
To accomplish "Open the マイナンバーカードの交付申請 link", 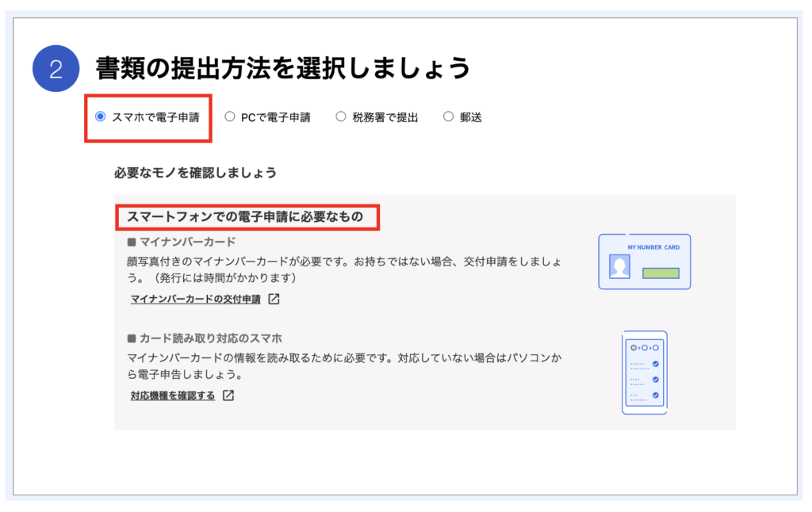I will pos(195,300).
